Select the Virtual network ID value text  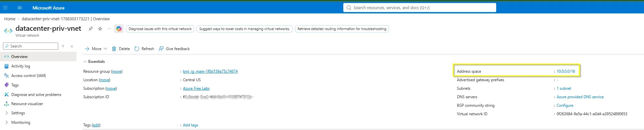point(592,114)
